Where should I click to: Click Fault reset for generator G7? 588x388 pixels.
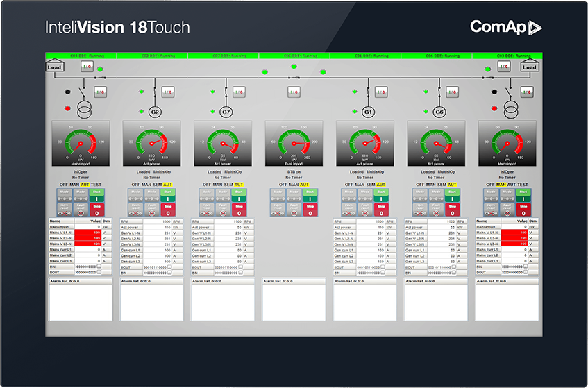(223, 210)
